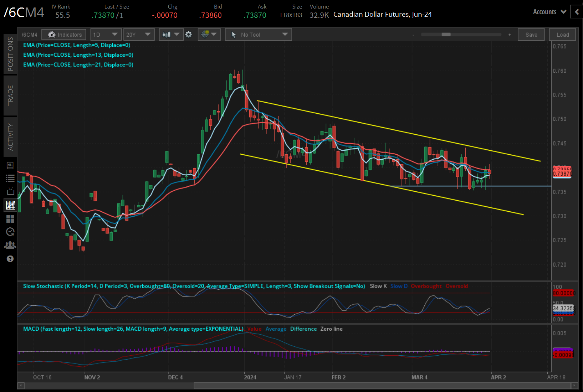Click the clock history icon in sidebar

coord(10,232)
